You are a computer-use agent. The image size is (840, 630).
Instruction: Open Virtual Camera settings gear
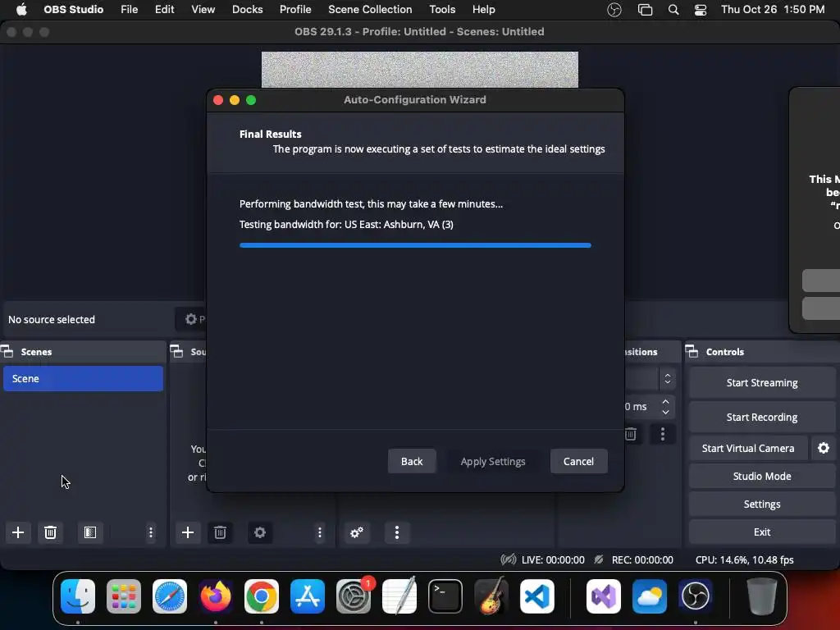point(824,448)
